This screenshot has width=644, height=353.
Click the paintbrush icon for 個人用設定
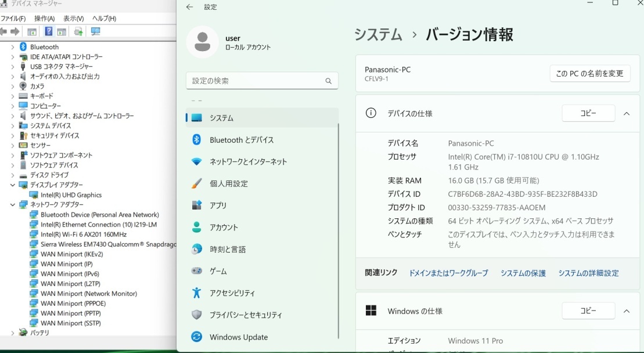(x=196, y=183)
